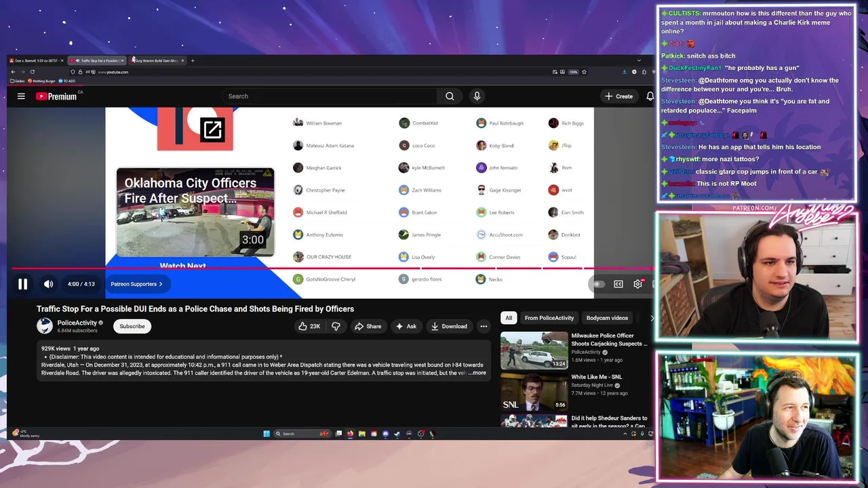Open Nothing Burger bookmark
The image size is (868, 488).
tap(41, 81)
